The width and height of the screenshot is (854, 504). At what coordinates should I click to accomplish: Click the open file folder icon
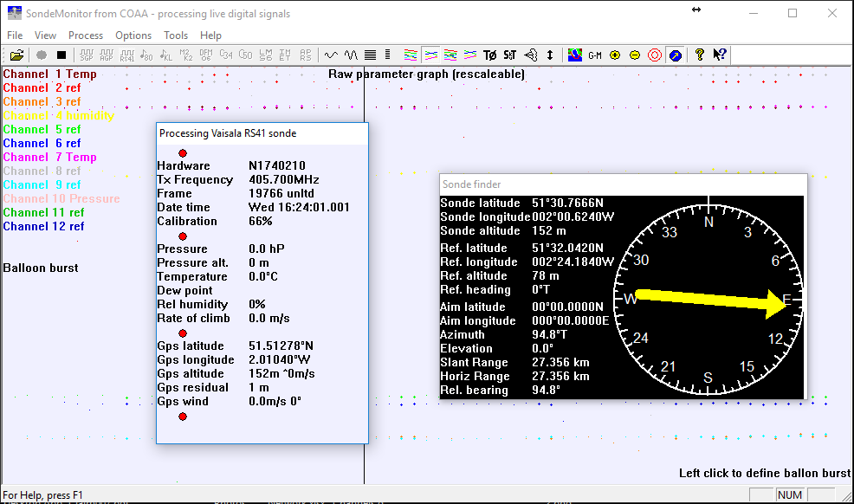(x=16, y=55)
